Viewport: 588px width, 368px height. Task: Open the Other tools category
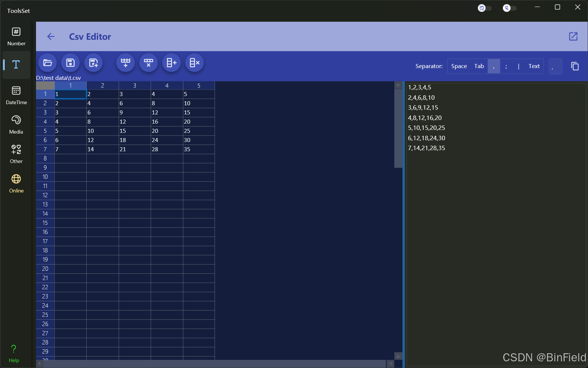pos(16,155)
